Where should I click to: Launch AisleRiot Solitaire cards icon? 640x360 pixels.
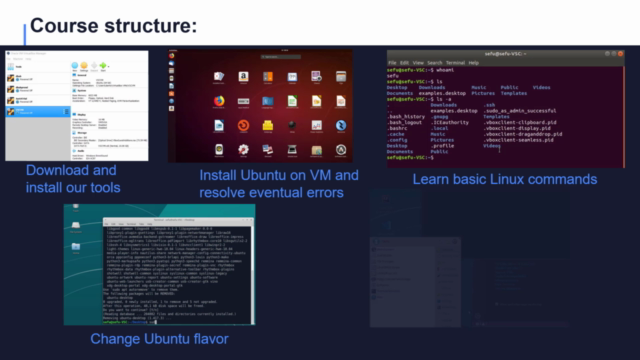(219, 76)
